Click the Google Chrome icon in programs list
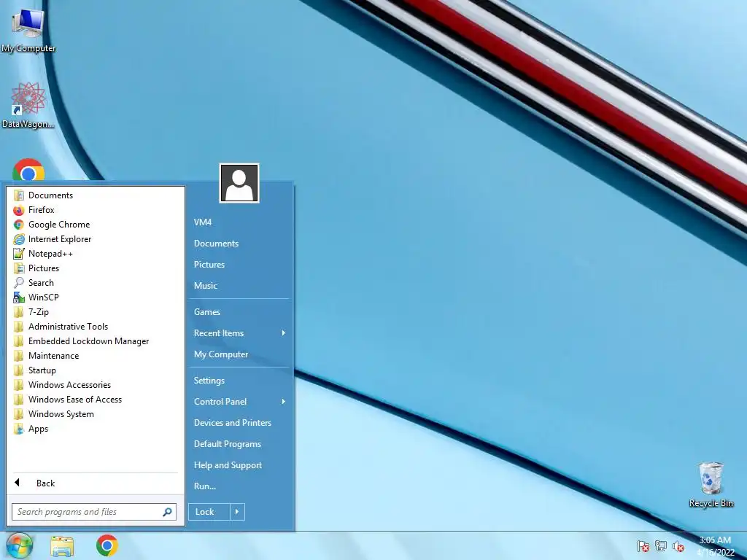747x560 pixels. [x=18, y=225]
